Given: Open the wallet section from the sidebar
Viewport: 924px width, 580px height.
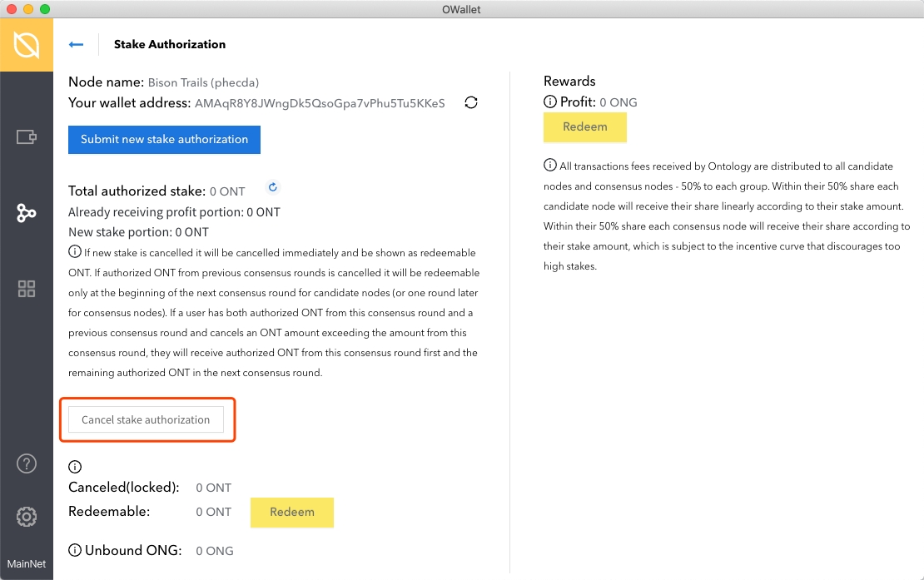Looking at the screenshot, I should (x=27, y=136).
